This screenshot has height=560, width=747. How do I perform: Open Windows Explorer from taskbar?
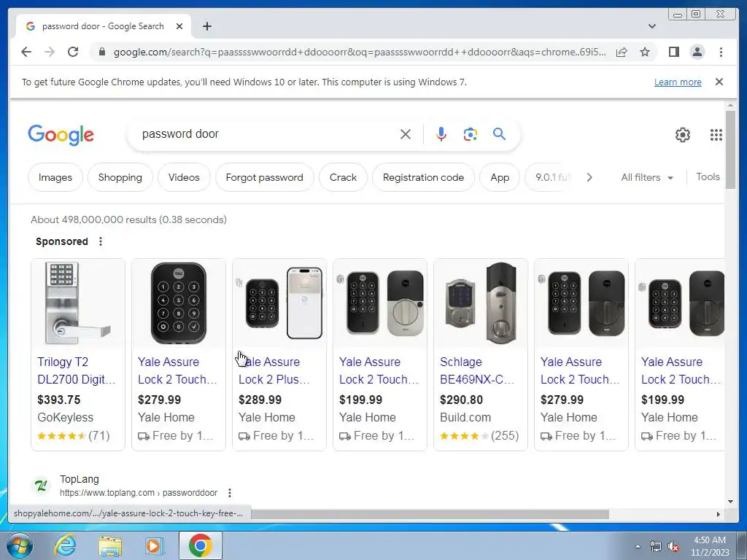(110, 545)
